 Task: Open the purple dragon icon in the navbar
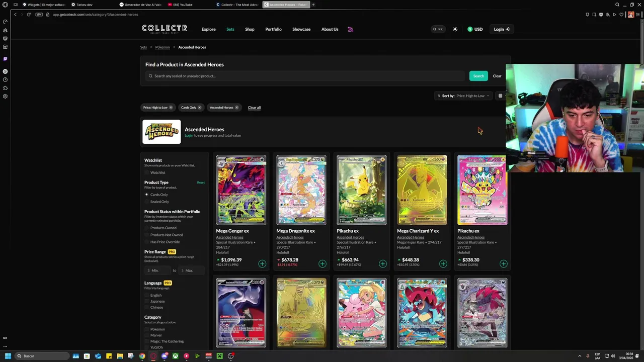(350, 29)
